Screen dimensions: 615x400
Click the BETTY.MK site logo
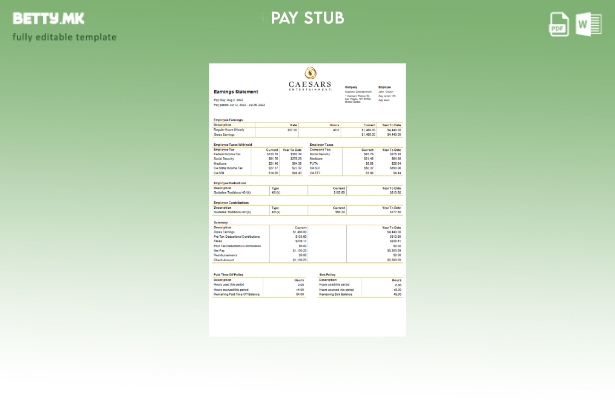tap(48, 18)
